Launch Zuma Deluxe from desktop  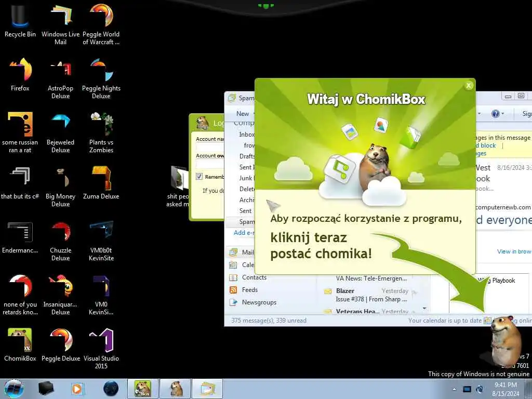pos(101,182)
